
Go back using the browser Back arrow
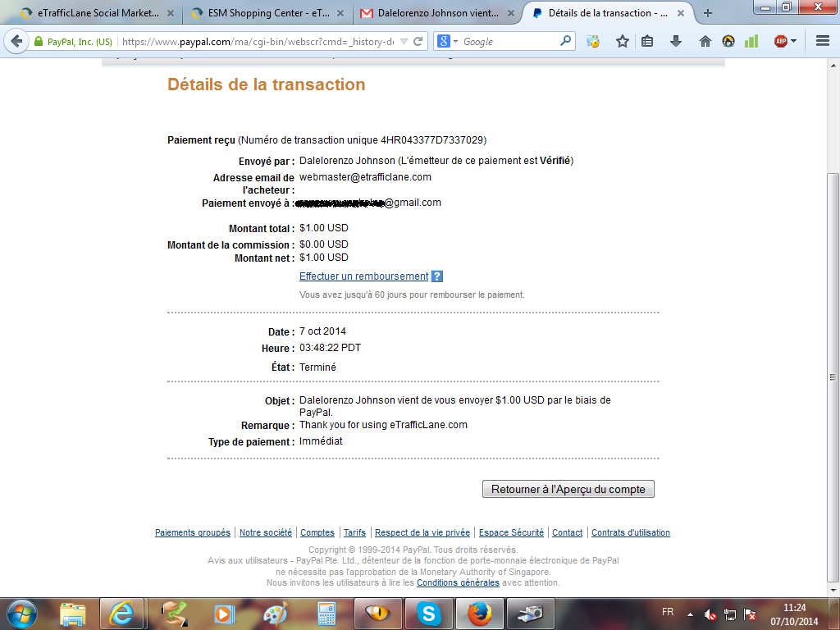16,41
